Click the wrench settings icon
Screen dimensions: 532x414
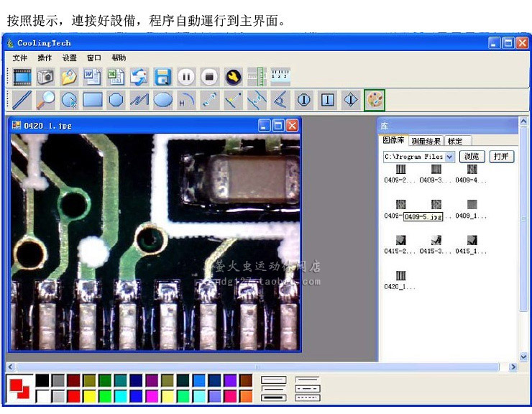point(232,76)
